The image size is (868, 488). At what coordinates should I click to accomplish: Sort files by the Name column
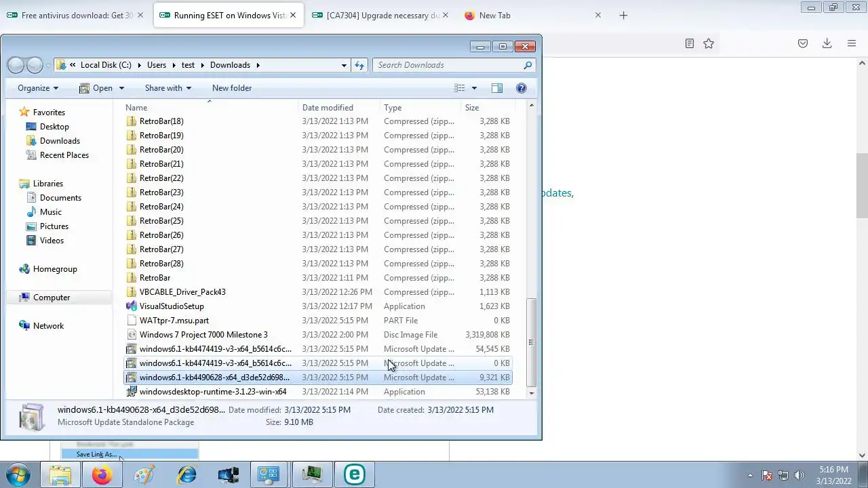[210, 108]
